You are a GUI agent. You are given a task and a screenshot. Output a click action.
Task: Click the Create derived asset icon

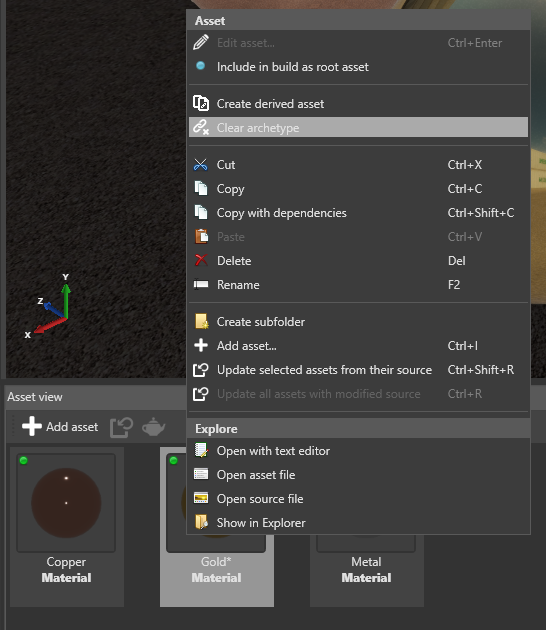pyautogui.click(x=201, y=103)
